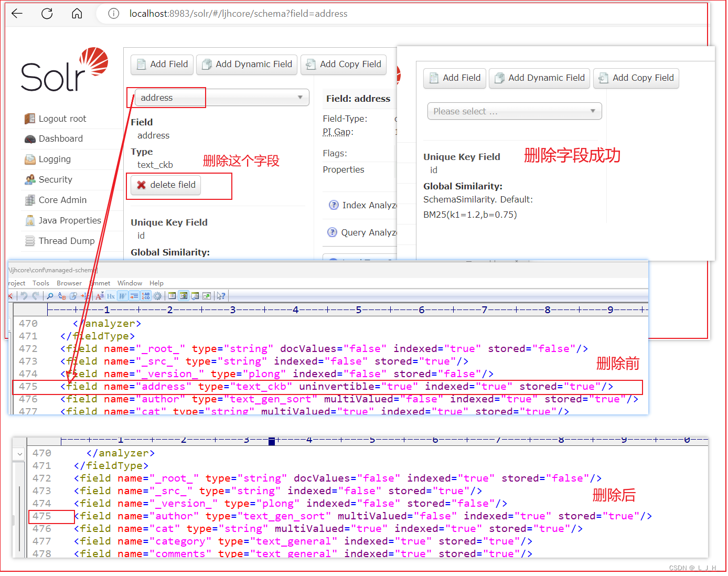Click fold toggle beside line 470
This screenshot has height=576, width=728.
[x=19, y=454]
